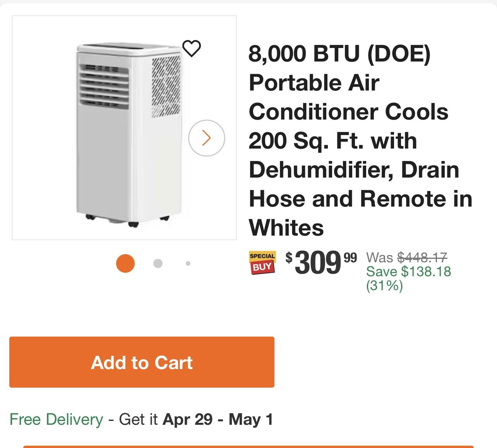Click the orange bar at the bottom edge
Image resolution: width=497 pixels, height=448 pixels.
point(248,446)
